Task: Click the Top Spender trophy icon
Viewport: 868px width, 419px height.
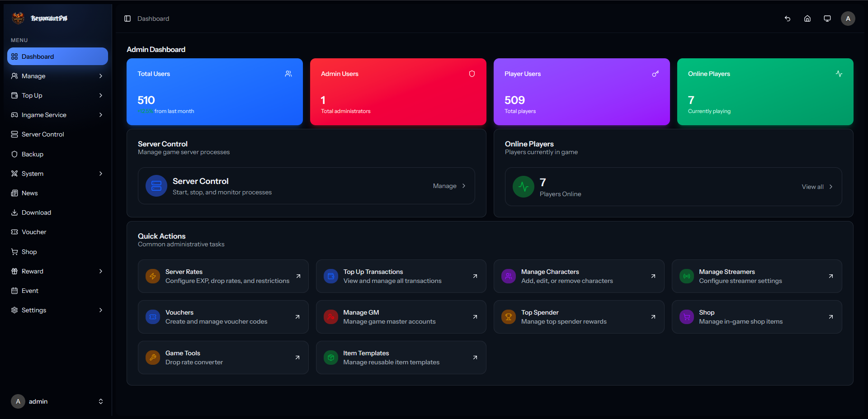Action: coord(509,317)
